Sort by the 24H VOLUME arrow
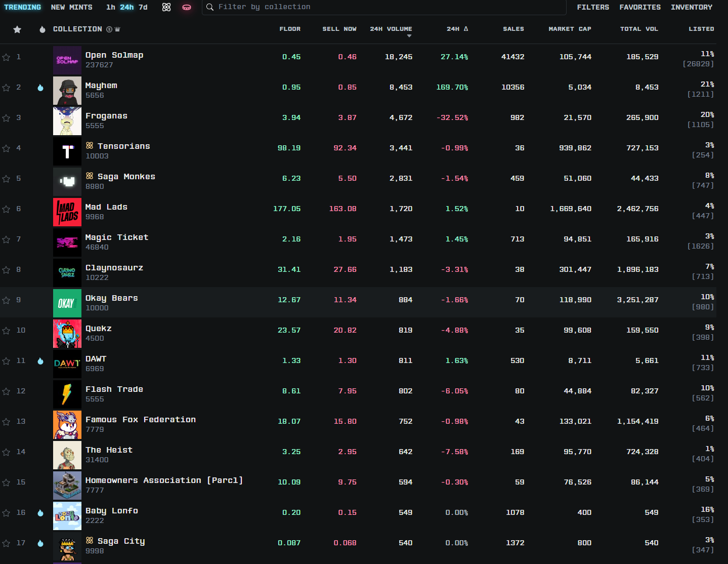The width and height of the screenshot is (728, 564). coord(409,36)
